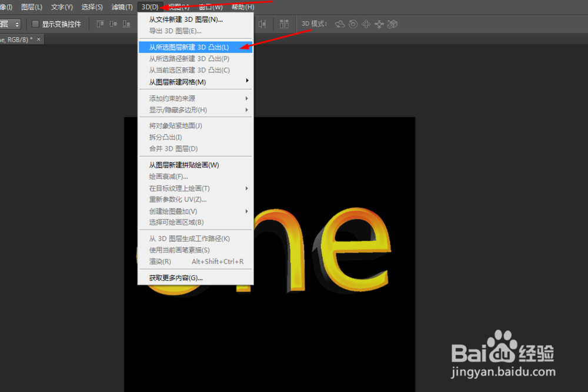Switch to the open document tab

(15, 39)
